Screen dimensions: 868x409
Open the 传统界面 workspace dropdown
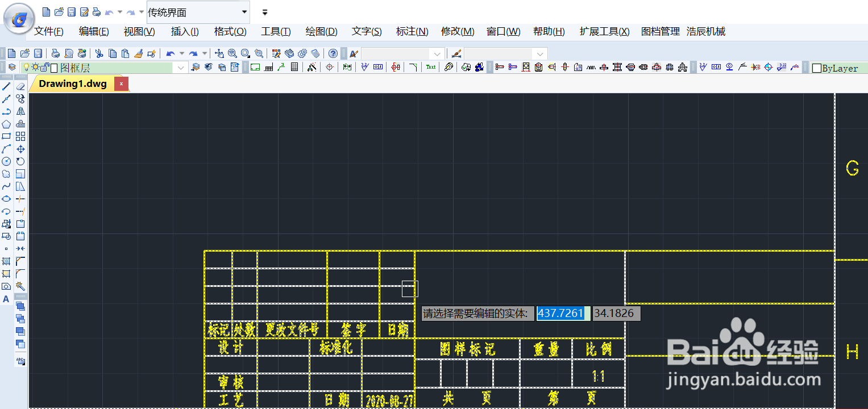pyautogui.click(x=243, y=12)
